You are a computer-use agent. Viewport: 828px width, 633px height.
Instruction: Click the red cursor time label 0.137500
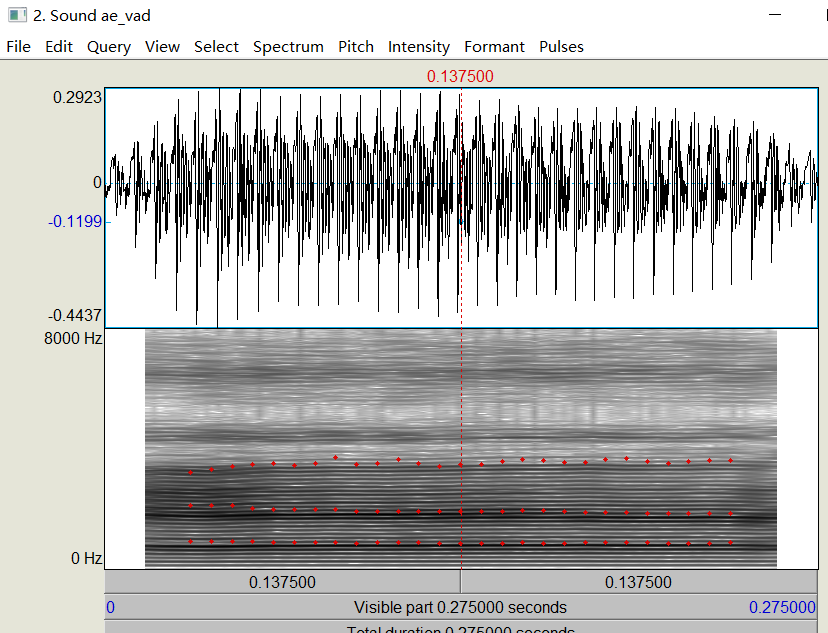pos(460,77)
